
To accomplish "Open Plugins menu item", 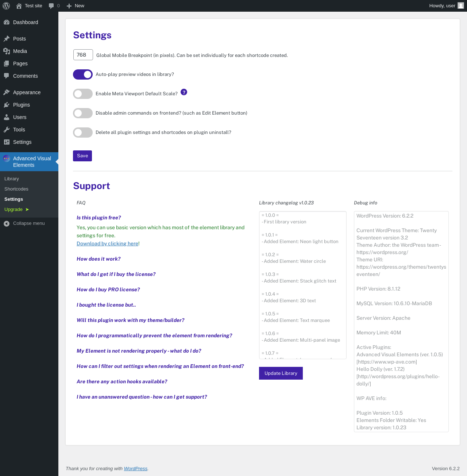I will click(29, 105).
